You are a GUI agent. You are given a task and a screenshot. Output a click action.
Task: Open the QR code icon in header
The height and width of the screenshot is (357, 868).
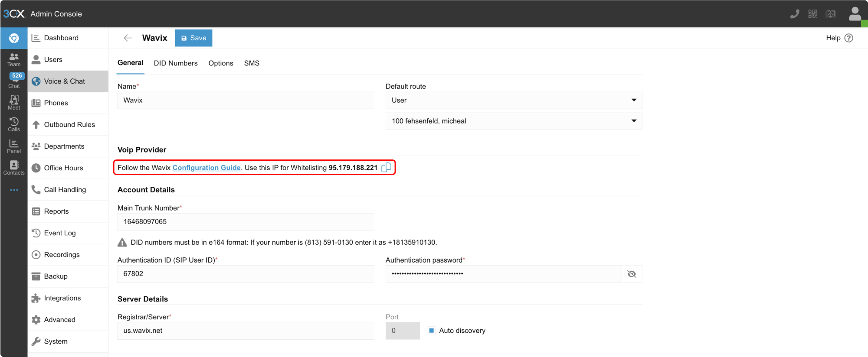tap(812, 14)
